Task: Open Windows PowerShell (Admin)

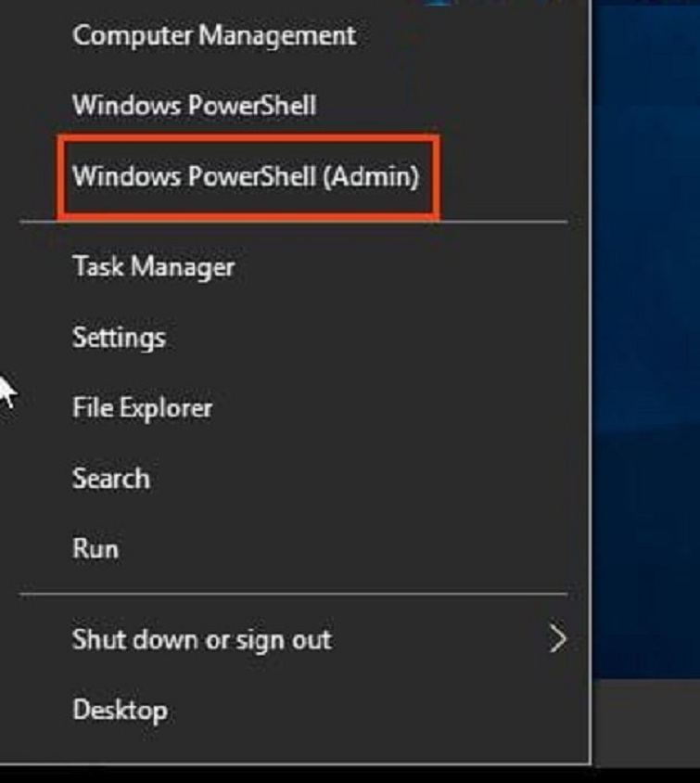Action: pyautogui.click(x=246, y=176)
